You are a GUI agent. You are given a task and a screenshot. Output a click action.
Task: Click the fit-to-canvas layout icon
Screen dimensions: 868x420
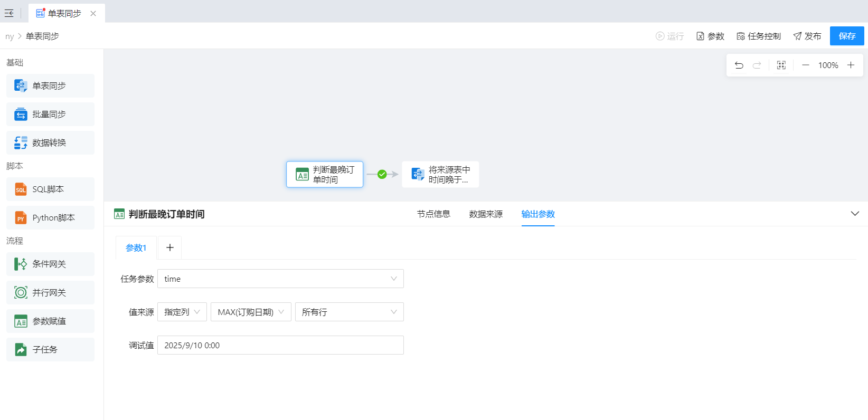[781, 65]
